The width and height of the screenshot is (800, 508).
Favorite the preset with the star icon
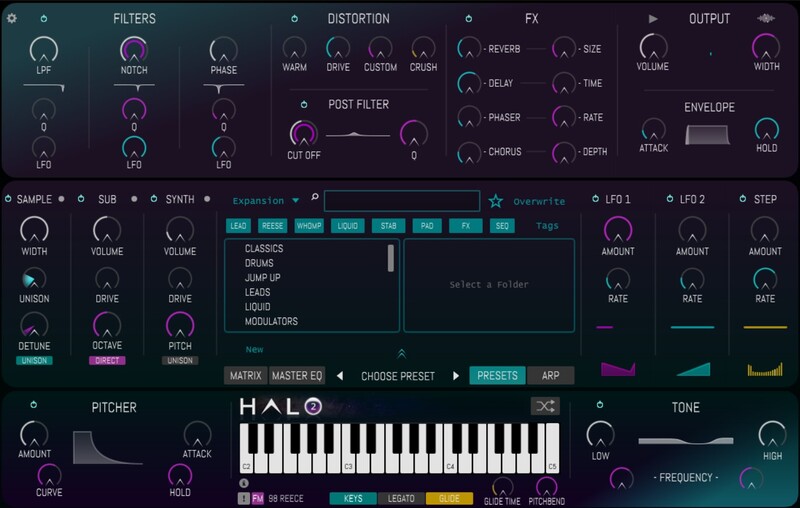pyautogui.click(x=495, y=201)
